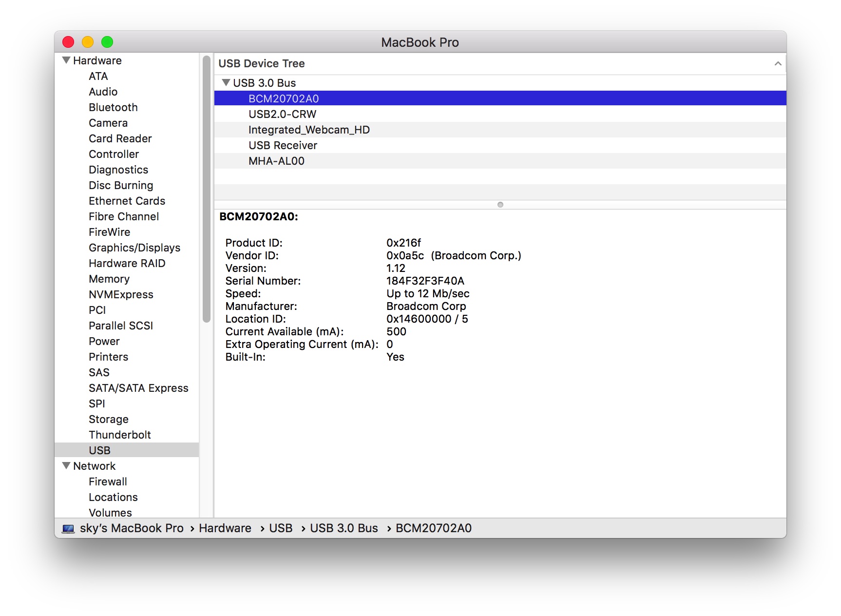This screenshot has height=616, width=841.
Task: Open the Graphics/Displays section
Action: click(x=134, y=248)
